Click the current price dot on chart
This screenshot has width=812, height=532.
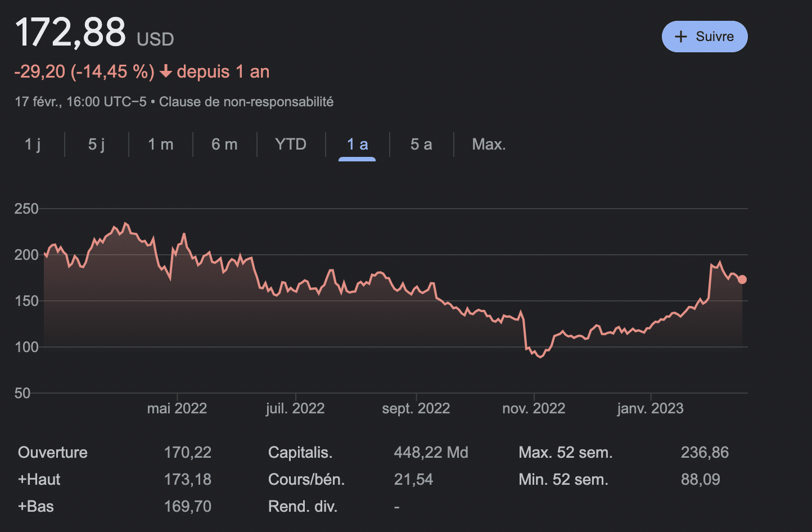(742, 279)
